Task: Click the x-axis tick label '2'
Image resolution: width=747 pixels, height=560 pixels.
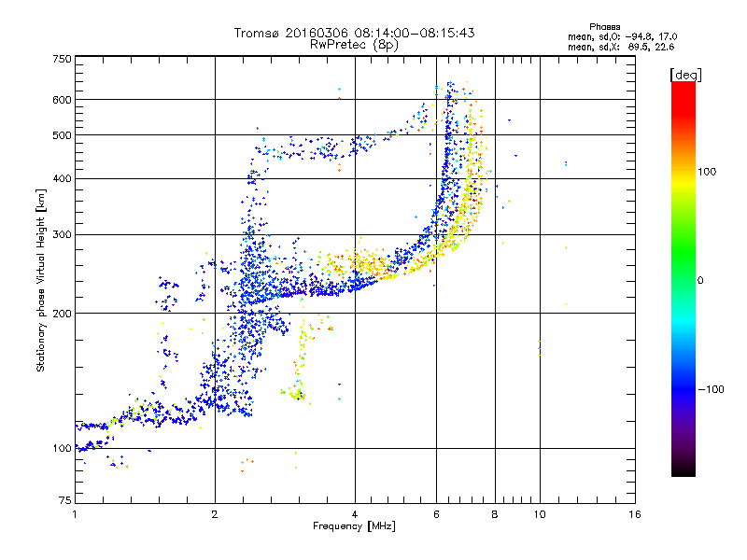Action: point(215,514)
